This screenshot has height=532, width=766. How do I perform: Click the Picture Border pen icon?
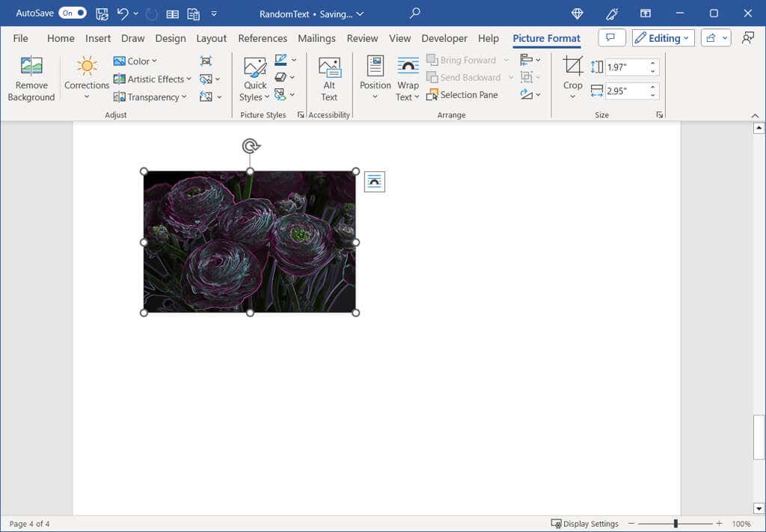point(281,60)
